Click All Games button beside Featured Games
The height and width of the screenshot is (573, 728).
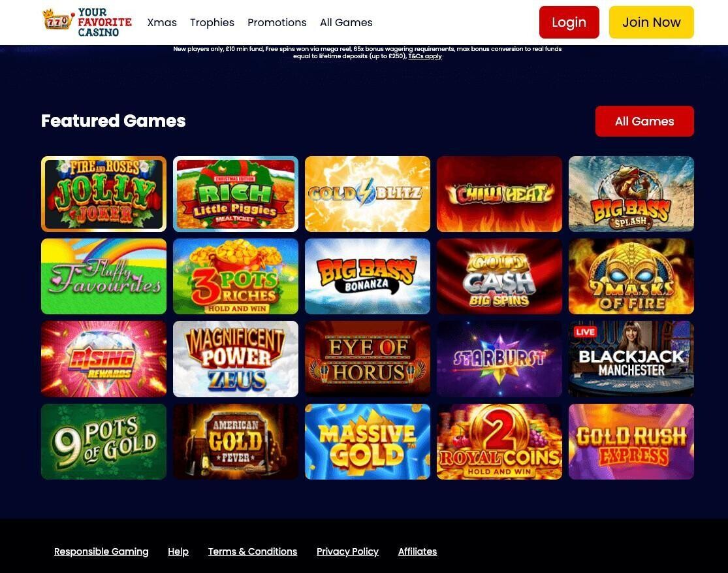point(644,122)
